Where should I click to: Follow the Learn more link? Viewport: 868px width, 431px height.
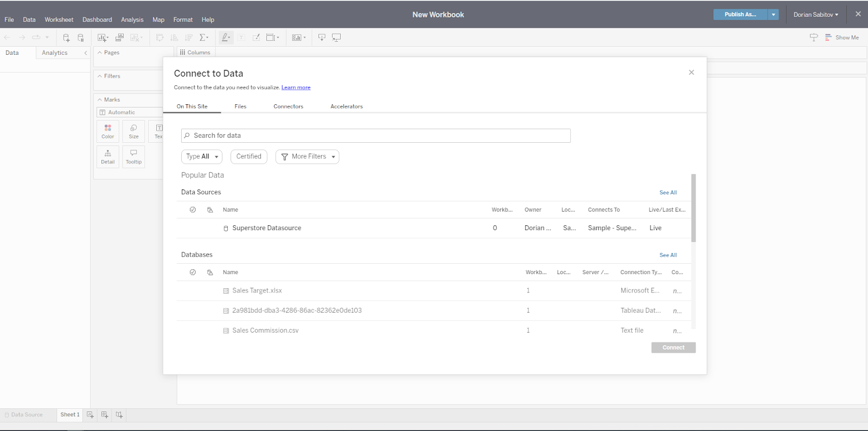[x=296, y=87]
